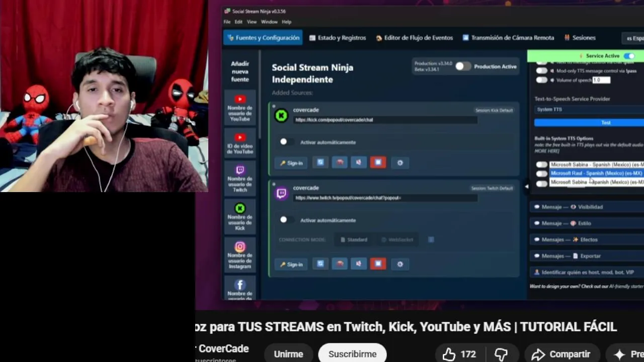Screen dimensions: 644x362
Task: Open settings gear for the Twitch source
Action: click(x=400, y=264)
